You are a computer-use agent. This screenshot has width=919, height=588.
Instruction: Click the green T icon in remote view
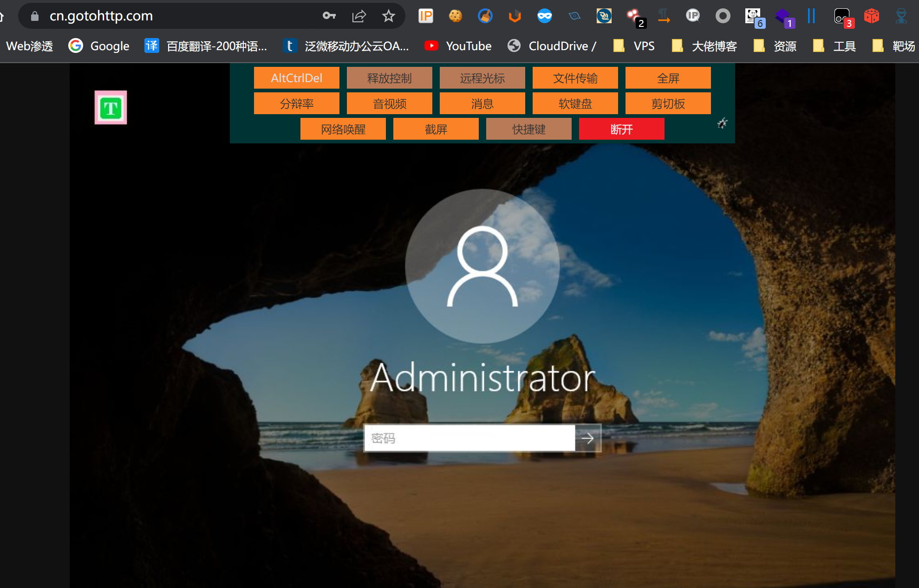(111, 108)
